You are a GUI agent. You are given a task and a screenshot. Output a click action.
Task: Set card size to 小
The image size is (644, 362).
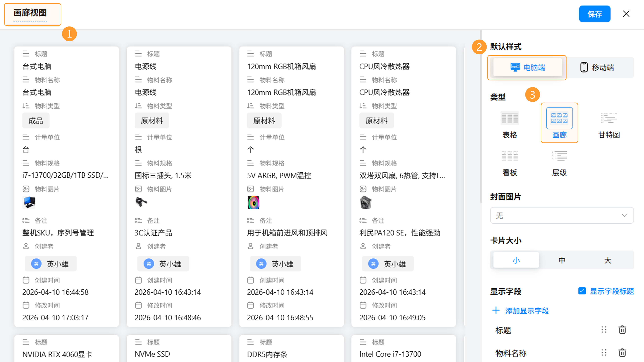coord(516,260)
